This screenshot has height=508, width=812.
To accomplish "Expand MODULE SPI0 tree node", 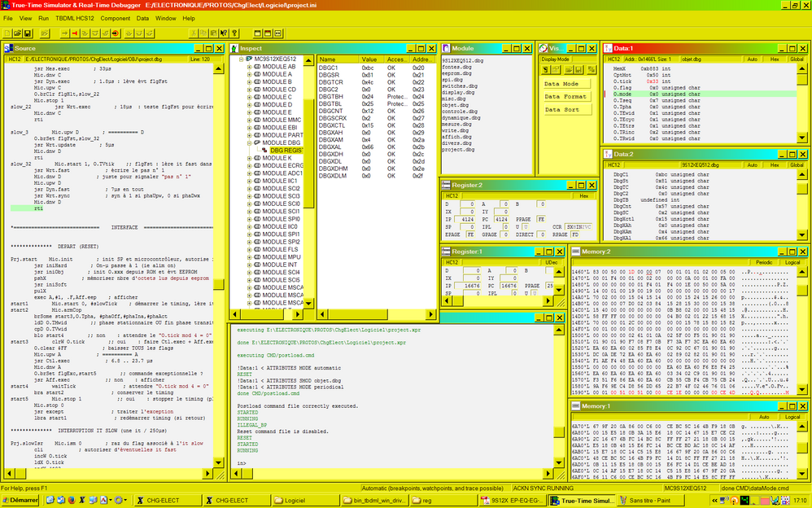I will coord(249,219).
